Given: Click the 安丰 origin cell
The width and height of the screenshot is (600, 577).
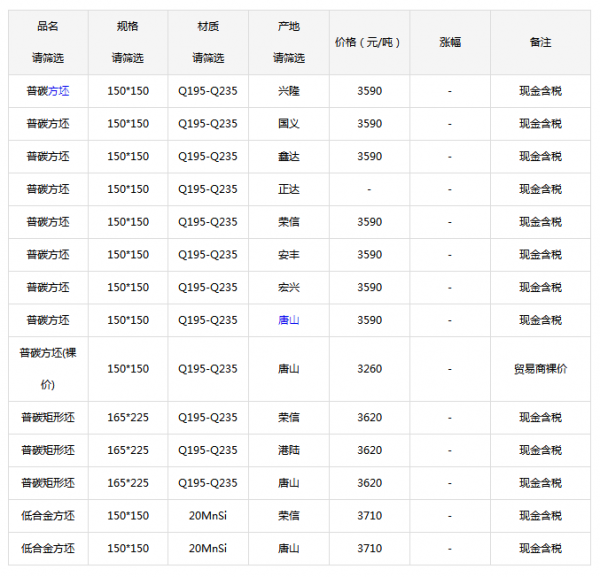Looking at the screenshot, I should coord(289,254).
